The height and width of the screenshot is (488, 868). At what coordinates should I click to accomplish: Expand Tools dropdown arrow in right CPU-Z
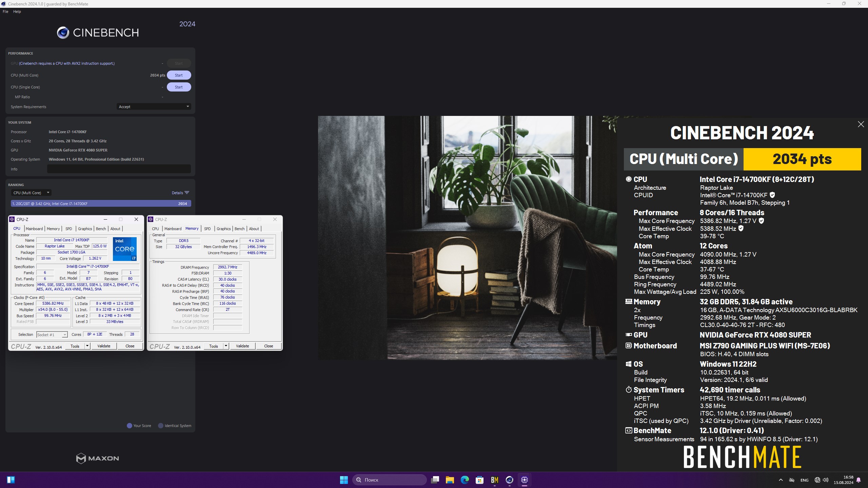click(x=226, y=346)
